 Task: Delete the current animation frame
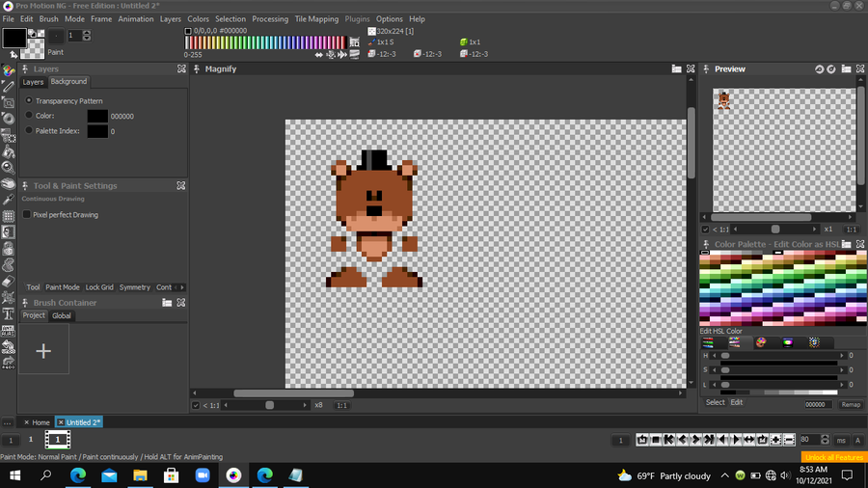click(789, 440)
